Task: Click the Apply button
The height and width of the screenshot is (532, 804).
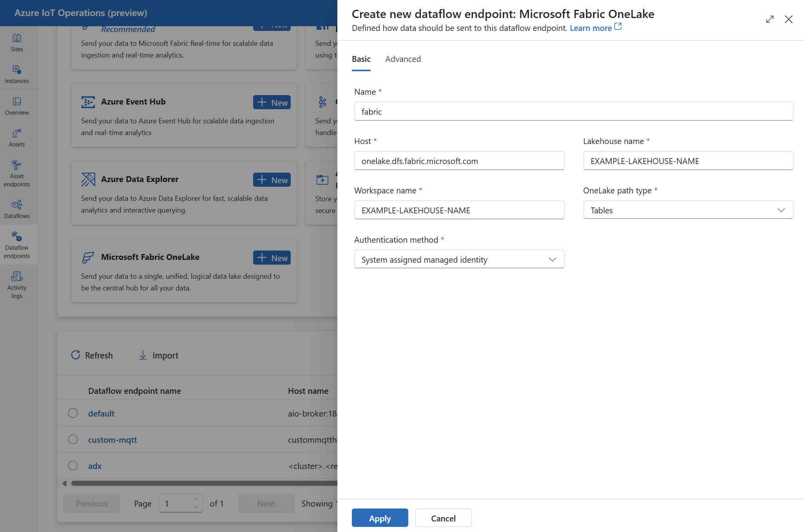Action: (380, 518)
